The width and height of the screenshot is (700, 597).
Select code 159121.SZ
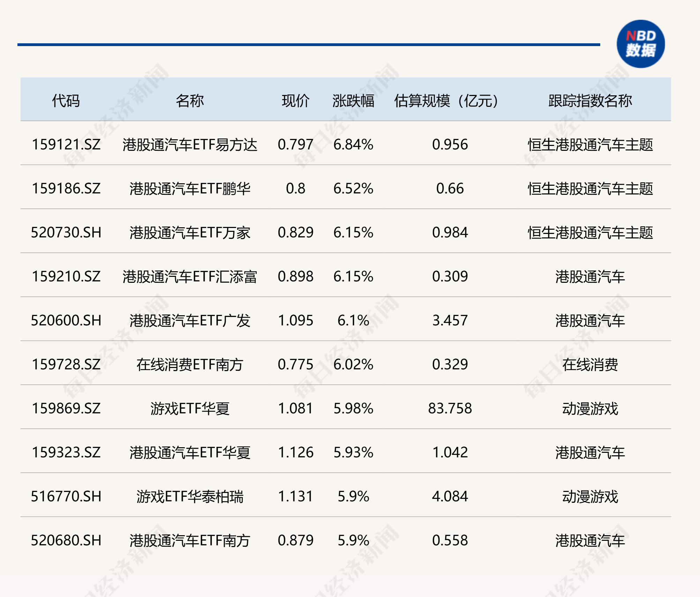tap(66, 145)
